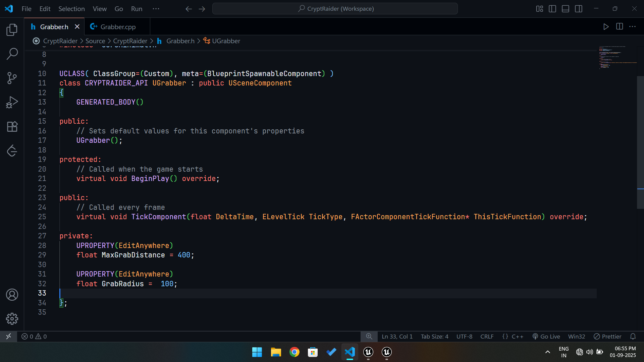Toggle the secondary side bar layout button
The width and height of the screenshot is (644, 362).
[579, 9]
